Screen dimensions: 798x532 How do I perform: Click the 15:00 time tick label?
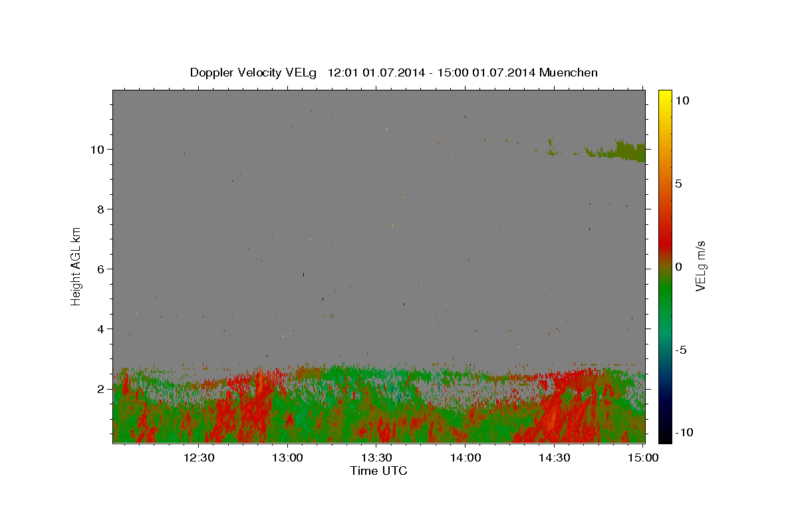pos(643,458)
